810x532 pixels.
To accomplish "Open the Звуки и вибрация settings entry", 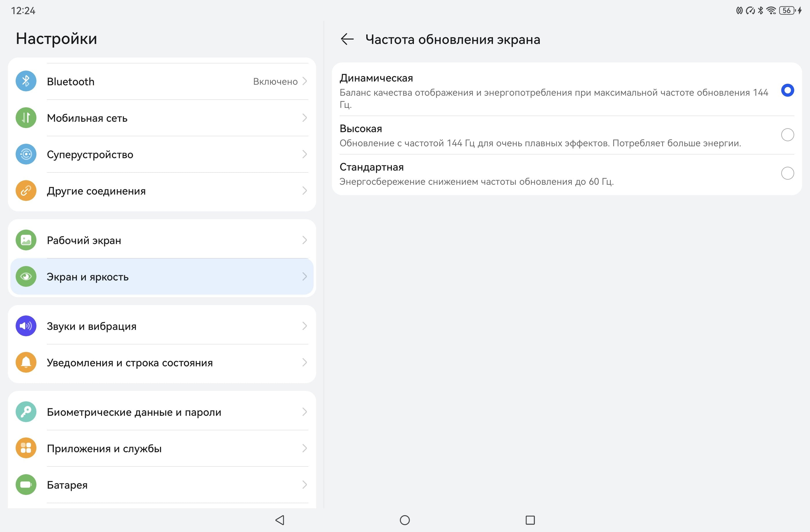I will [x=162, y=326].
